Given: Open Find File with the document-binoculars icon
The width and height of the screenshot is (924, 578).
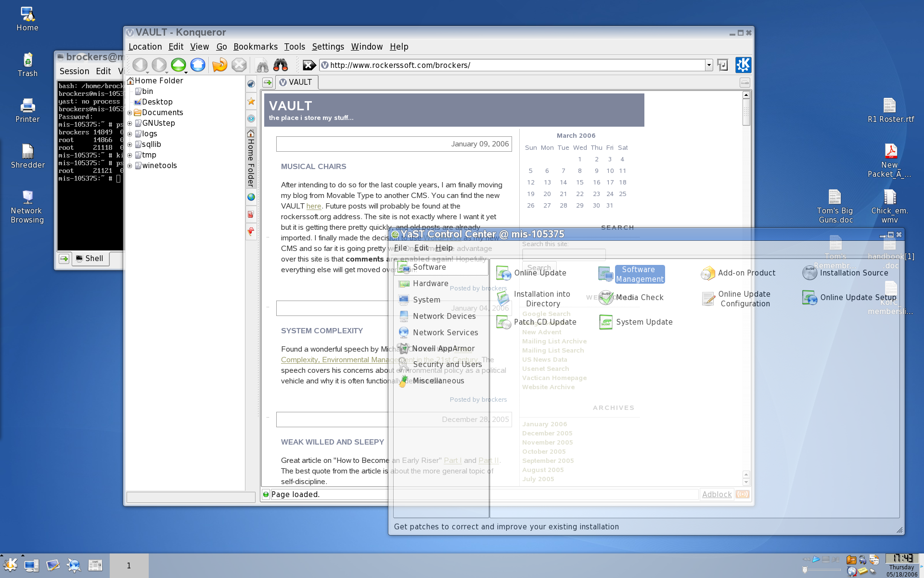Looking at the screenshot, I should (x=262, y=65).
